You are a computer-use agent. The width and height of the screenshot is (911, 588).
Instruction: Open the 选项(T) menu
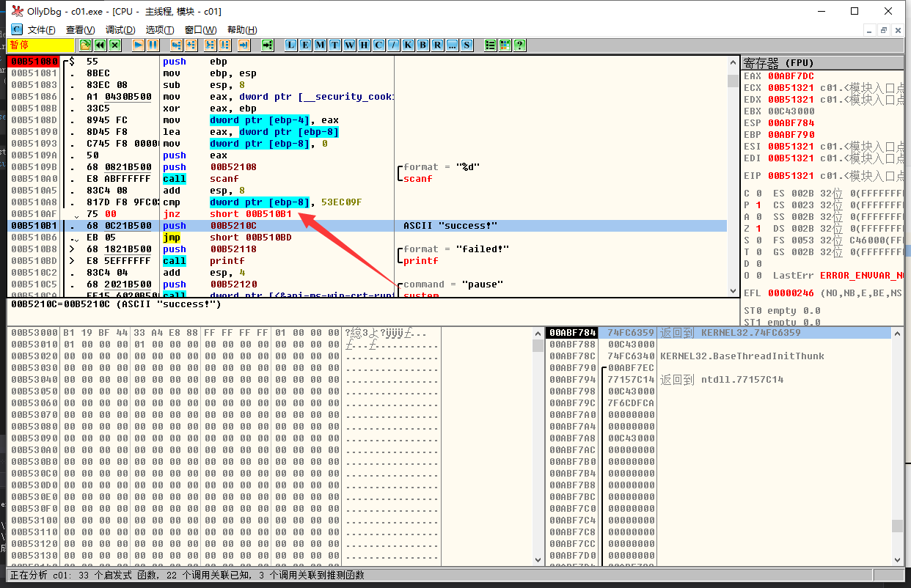pyautogui.click(x=160, y=30)
